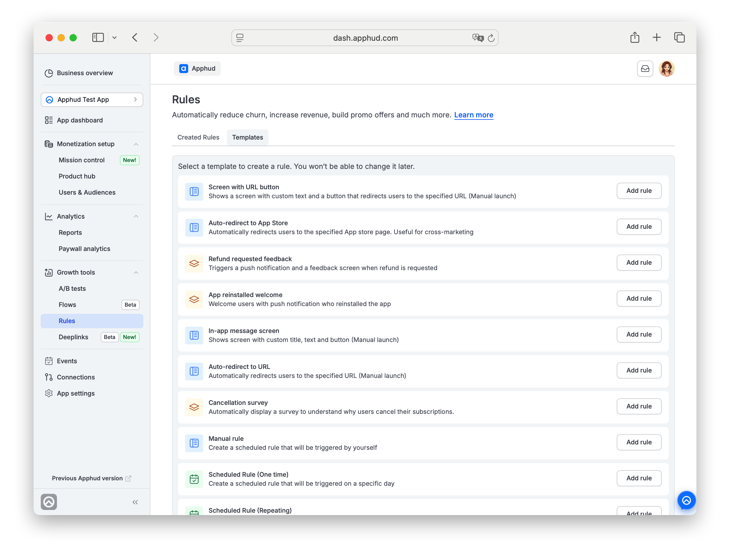
Task: Show Safari tab overview
Action: click(x=679, y=37)
